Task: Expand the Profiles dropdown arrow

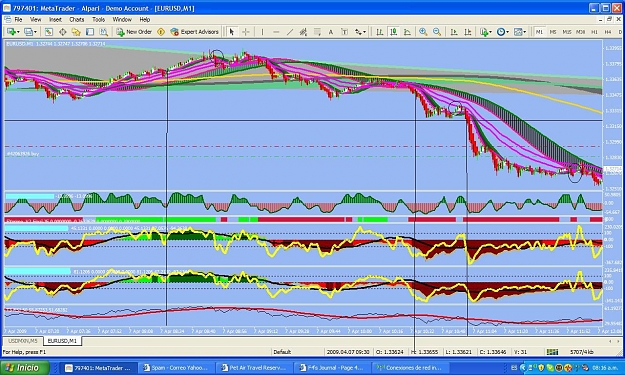Action: 35,32
